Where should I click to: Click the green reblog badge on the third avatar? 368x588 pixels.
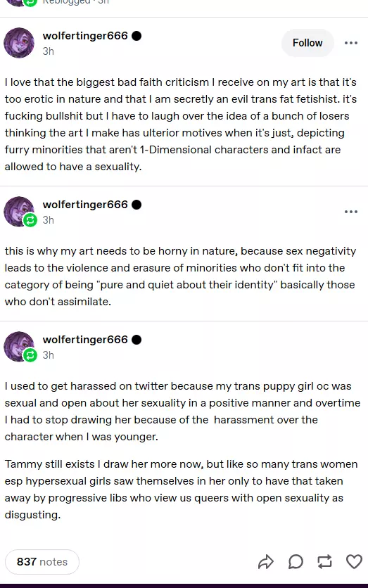point(30,354)
